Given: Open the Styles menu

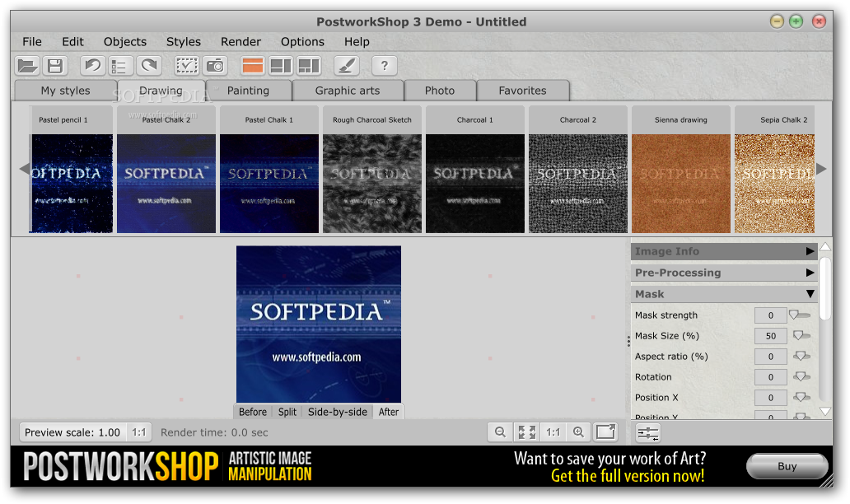Looking at the screenshot, I should tap(183, 42).
